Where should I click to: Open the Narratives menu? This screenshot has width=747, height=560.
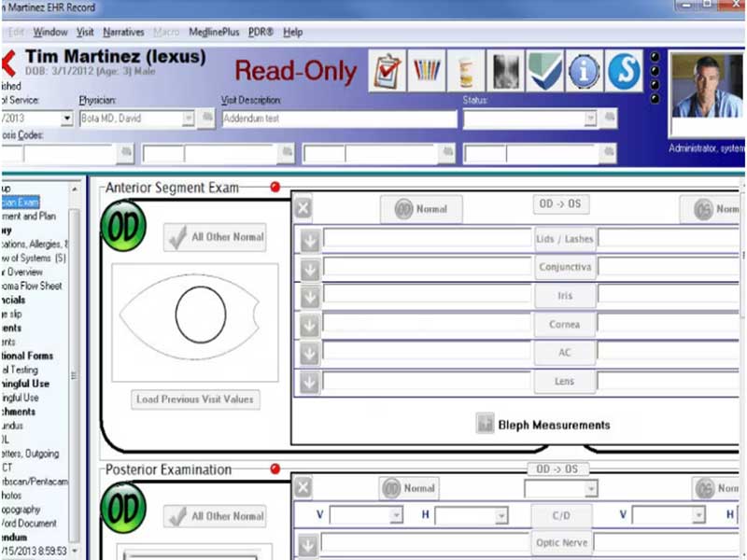pyautogui.click(x=123, y=31)
